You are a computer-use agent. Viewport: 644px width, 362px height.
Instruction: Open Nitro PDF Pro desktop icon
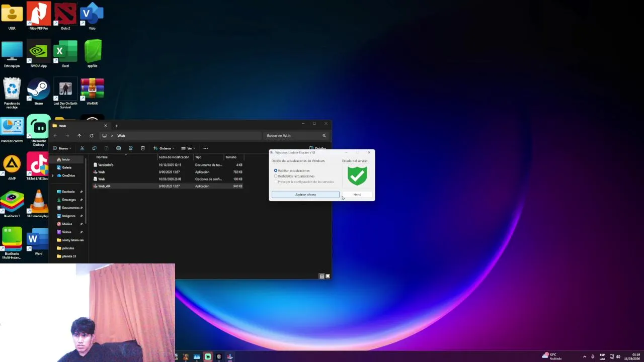39,16
